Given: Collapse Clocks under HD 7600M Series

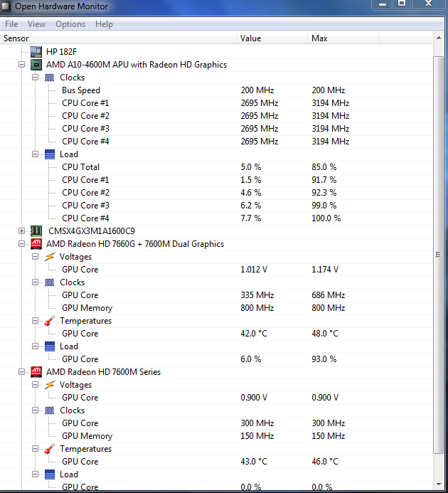Looking at the screenshot, I should point(35,410).
